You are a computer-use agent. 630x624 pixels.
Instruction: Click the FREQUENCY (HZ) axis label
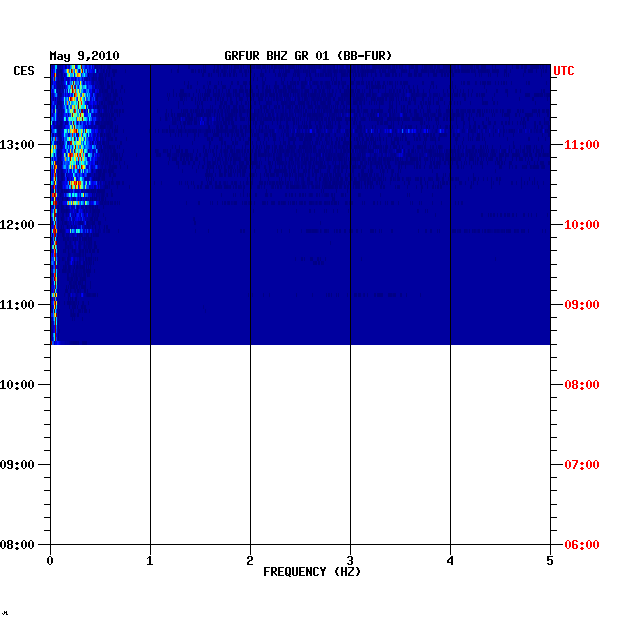pos(312,572)
